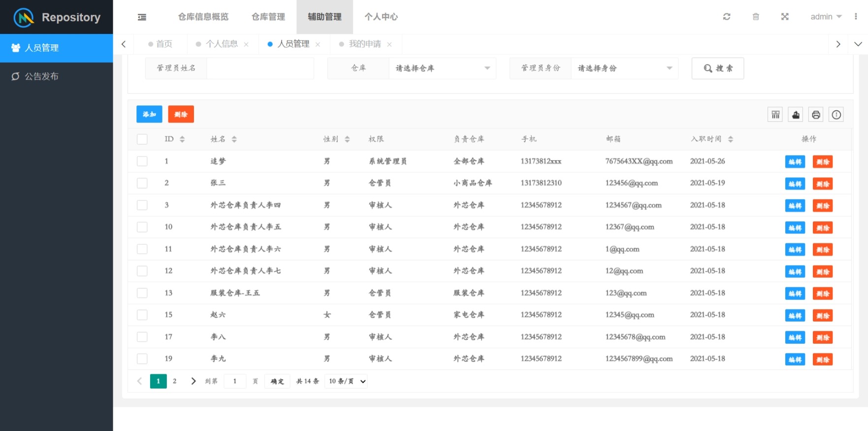Click the 搜索 search button
Viewport: 868px width, 431px height.
pyautogui.click(x=718, y=68)
